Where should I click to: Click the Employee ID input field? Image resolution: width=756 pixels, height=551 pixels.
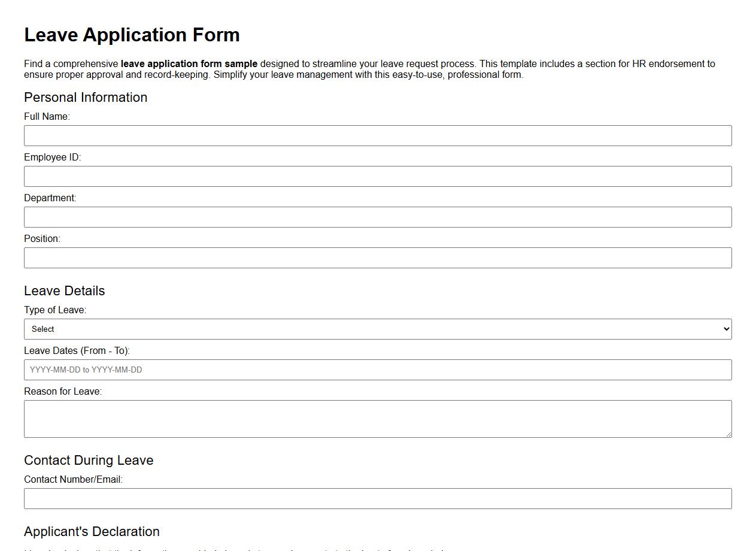coord(377,176)
